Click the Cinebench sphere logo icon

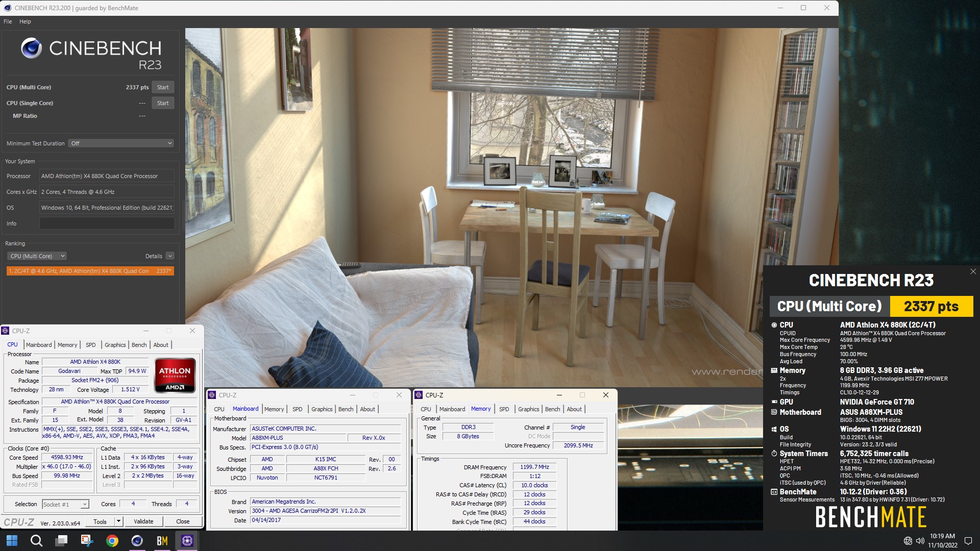tap(31, 48)
